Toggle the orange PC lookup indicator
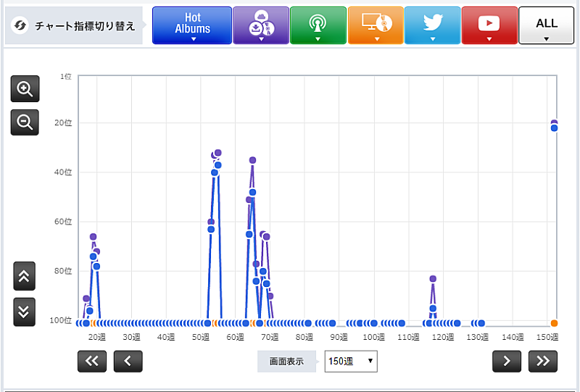 pos(375,25)
